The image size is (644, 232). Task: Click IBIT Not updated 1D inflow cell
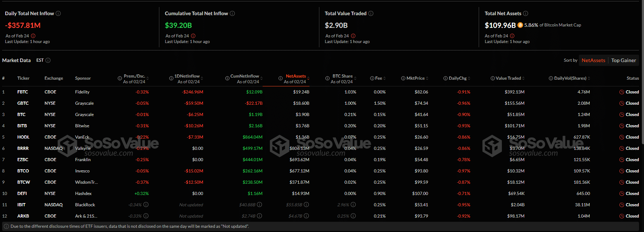(191, 205)
